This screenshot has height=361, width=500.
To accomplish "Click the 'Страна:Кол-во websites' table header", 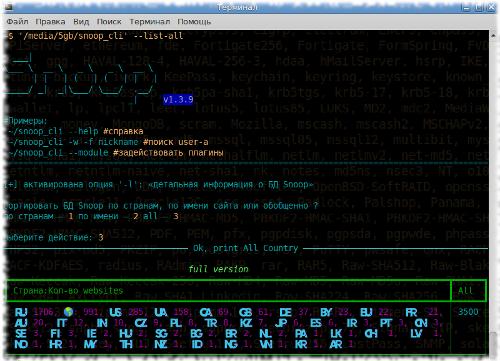I will 68,291.
